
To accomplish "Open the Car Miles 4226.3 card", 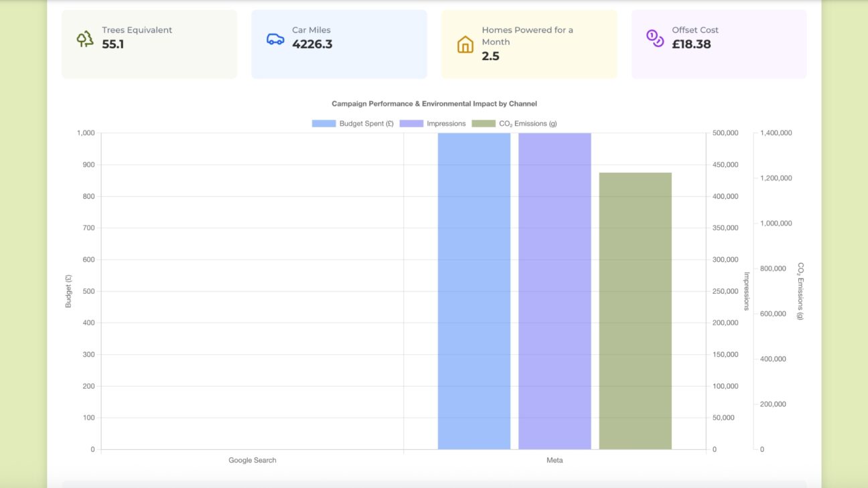I will click(339, 44).
